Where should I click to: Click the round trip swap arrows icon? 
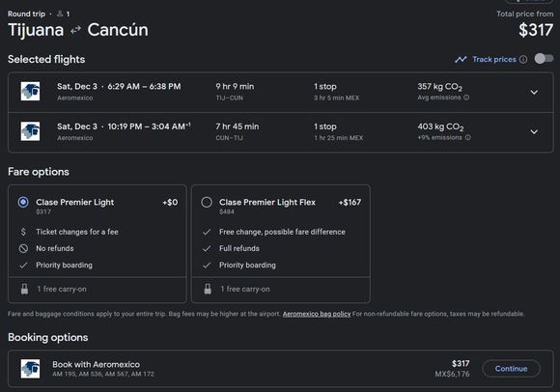(x=75, y=30)
